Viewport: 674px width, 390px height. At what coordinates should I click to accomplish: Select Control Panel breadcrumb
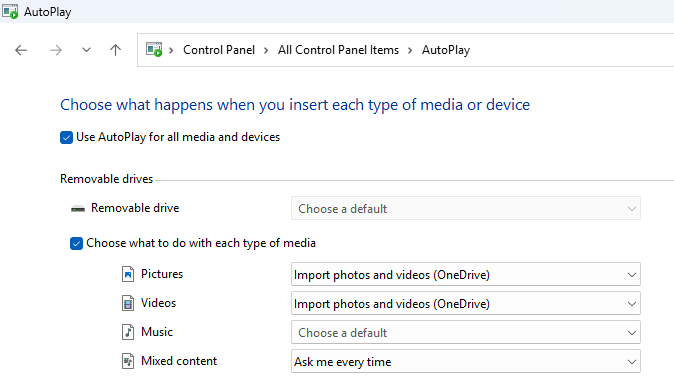point(219,50)
